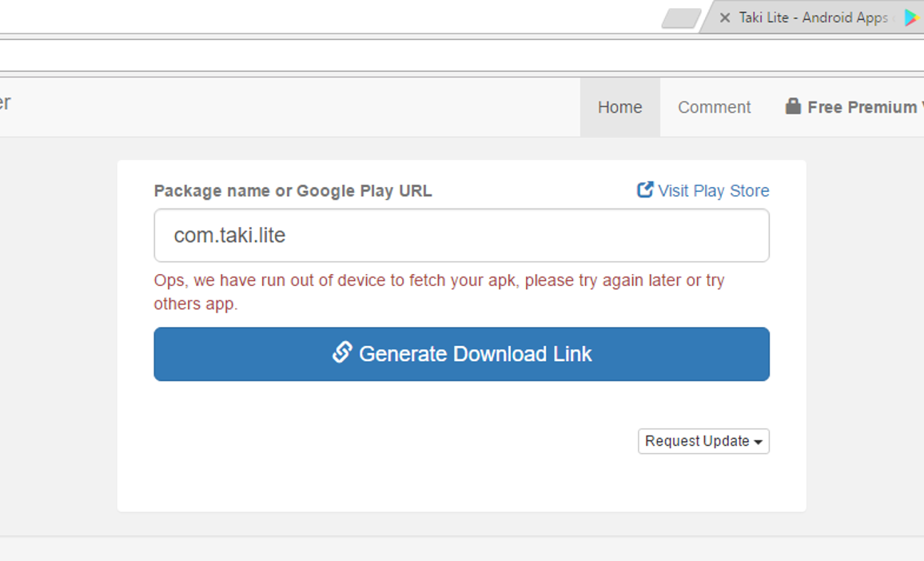The width and height of the screenshot is (924, 561).
Task: Go to the Home navigation item
Action: (x=619, y=107)
